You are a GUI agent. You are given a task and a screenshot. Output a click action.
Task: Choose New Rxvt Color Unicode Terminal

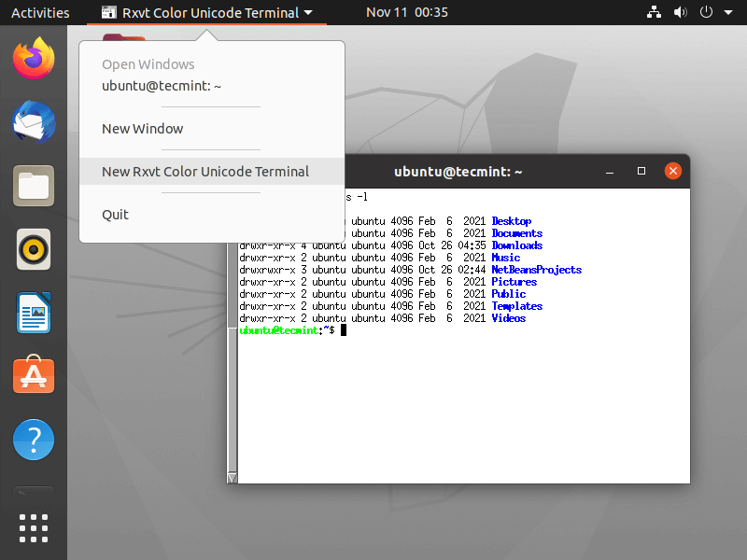(x=212, y=172)
